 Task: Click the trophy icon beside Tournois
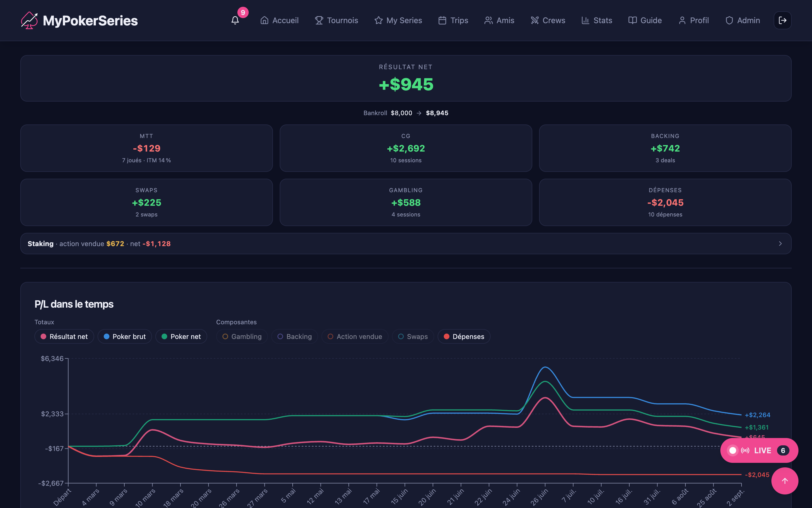point(319,21)
